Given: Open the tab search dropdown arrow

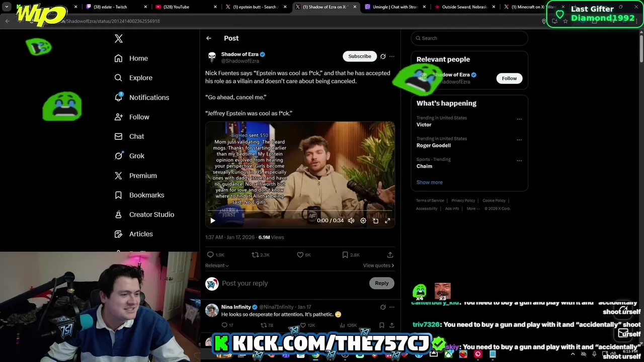Looking at the screenshot, I should pyautogui.click(x=7, y=7).
